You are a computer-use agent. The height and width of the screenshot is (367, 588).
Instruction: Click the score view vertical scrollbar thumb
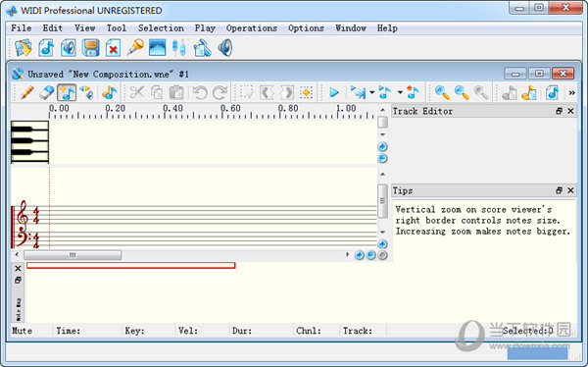tap(382, 201)
